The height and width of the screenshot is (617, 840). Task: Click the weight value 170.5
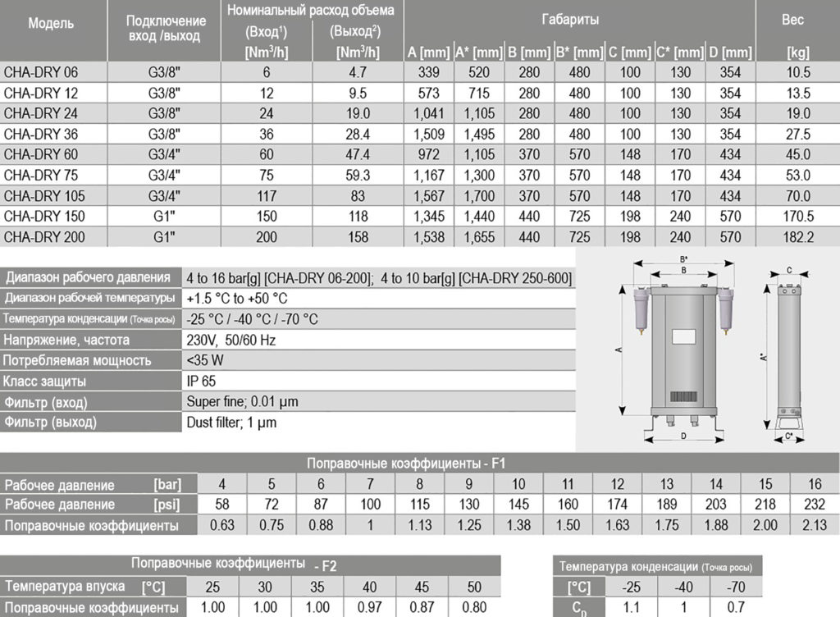click(x=798, y=217)
